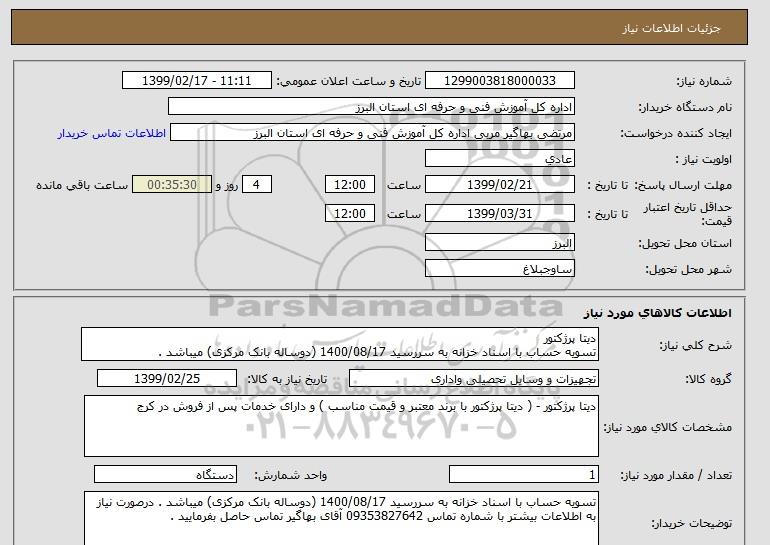Click the response deadline time field on the 1399/02/21 row
770x545 pixels.
click(350, 185)
